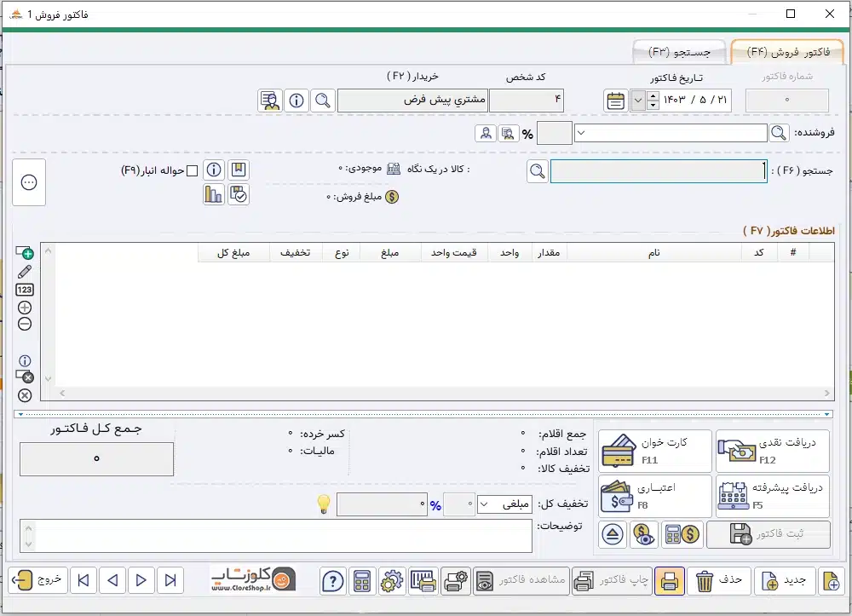
Task: Click the checklist confirm icon
Action: click(x=239, y=194)
